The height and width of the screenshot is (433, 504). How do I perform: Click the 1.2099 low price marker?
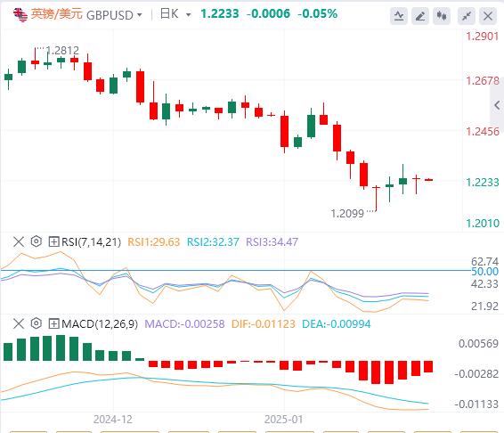[x=347, y=214]
